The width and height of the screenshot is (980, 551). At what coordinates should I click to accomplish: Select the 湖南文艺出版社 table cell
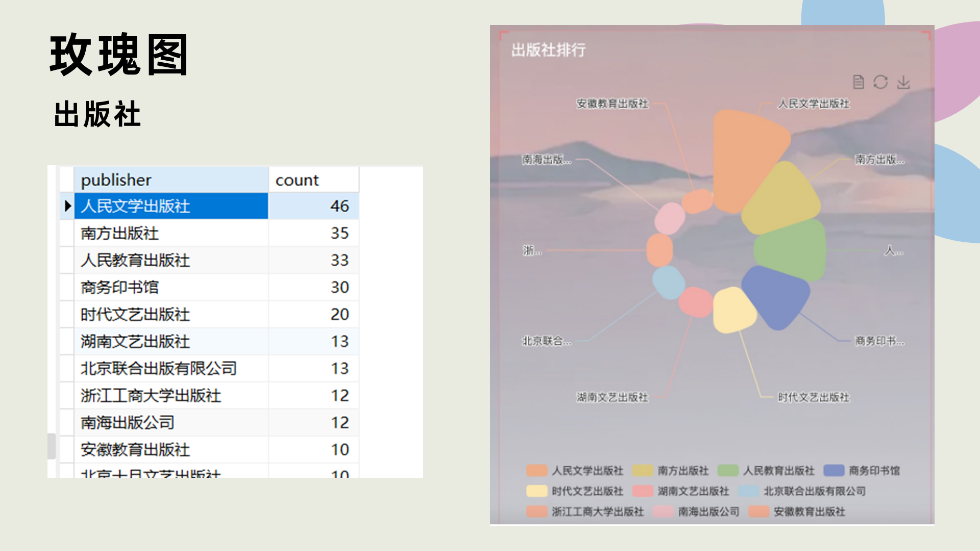pyautogui.click(x=171, y=341)
